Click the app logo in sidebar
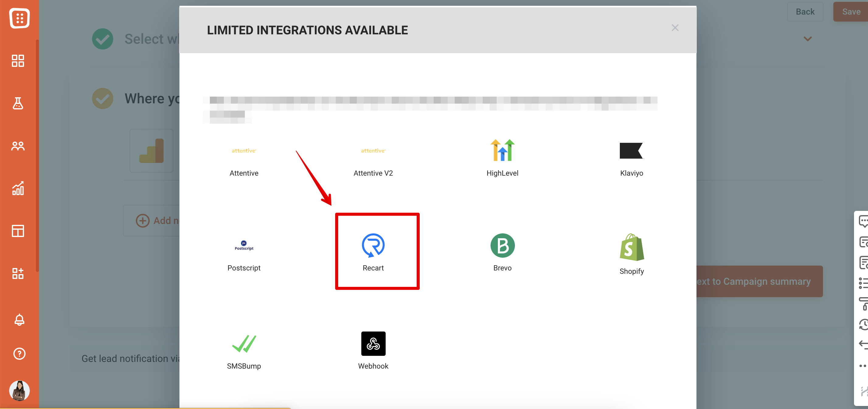This screenshot has width=868, height=409. pos(19,18)
